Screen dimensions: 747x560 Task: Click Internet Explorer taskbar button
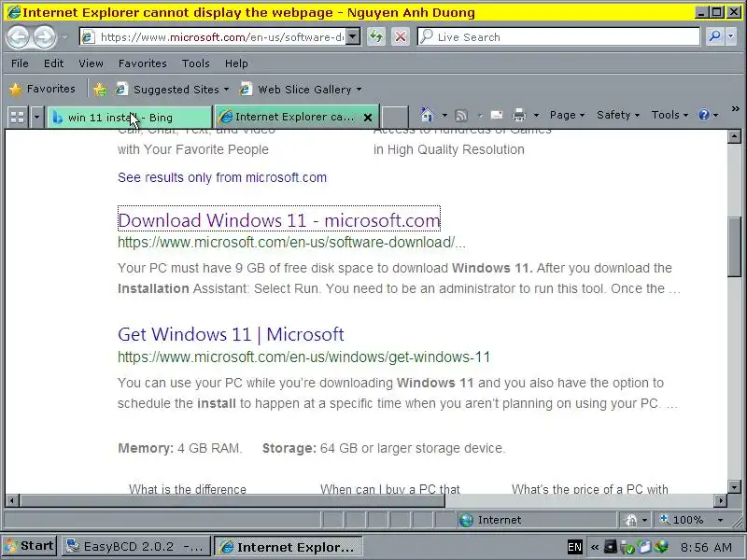(289, 547)
